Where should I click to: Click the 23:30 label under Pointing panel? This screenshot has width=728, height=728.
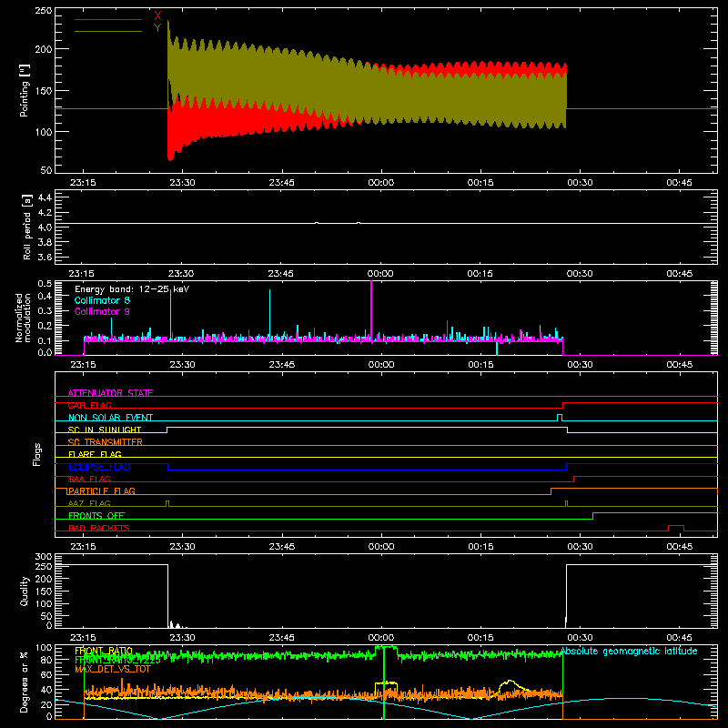pyautogui.click(x=182, y=183)
